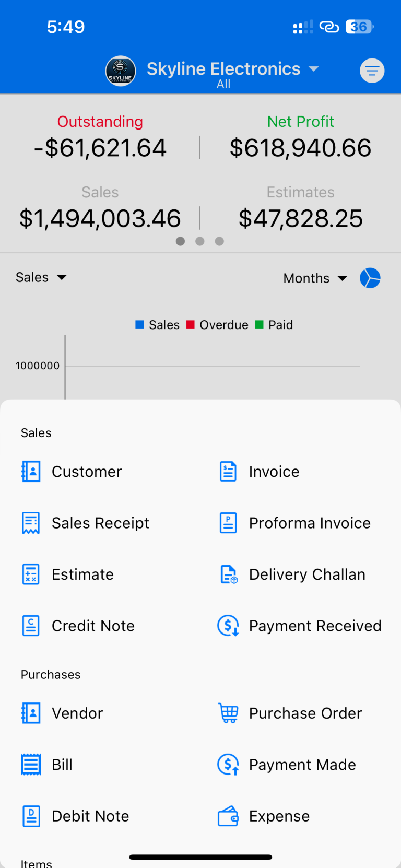Tap the Payment Received dollar icon
This screenshot has height=868, width=401.
pos(228,626)
